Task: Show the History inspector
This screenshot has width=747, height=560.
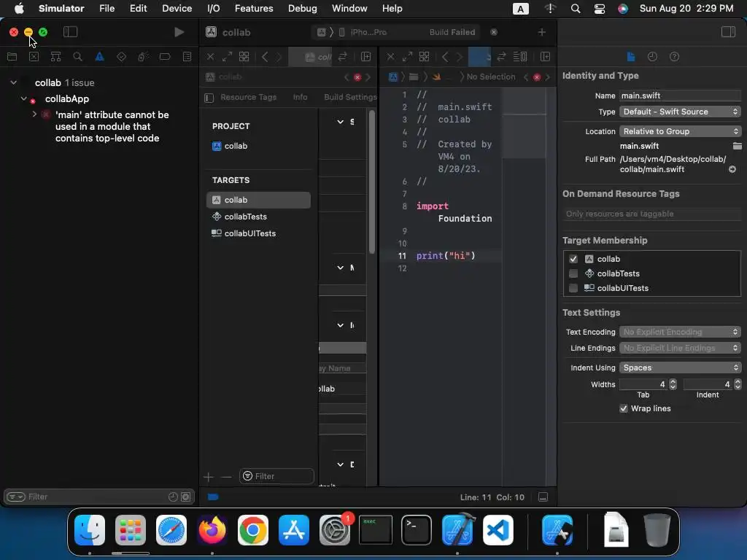Action: click(x=653, y=57)
